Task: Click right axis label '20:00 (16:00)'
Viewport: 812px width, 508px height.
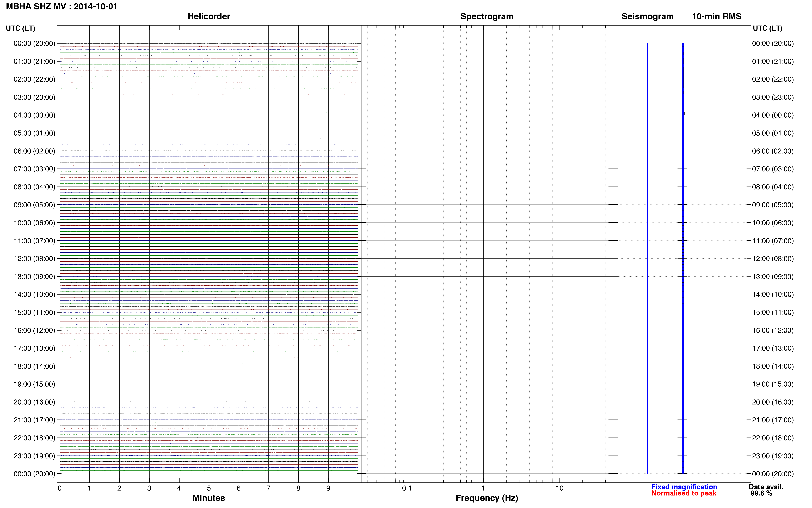Action: click(773, 402)
